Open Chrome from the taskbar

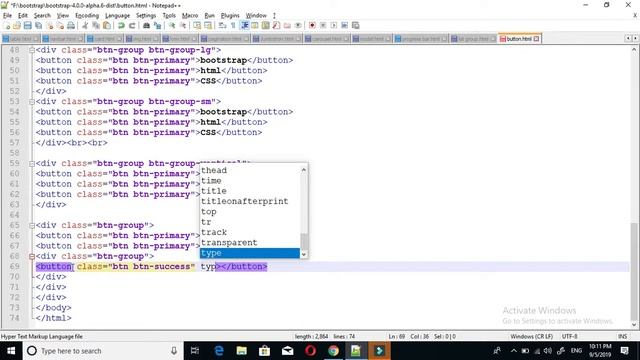[x=333, y=351]
